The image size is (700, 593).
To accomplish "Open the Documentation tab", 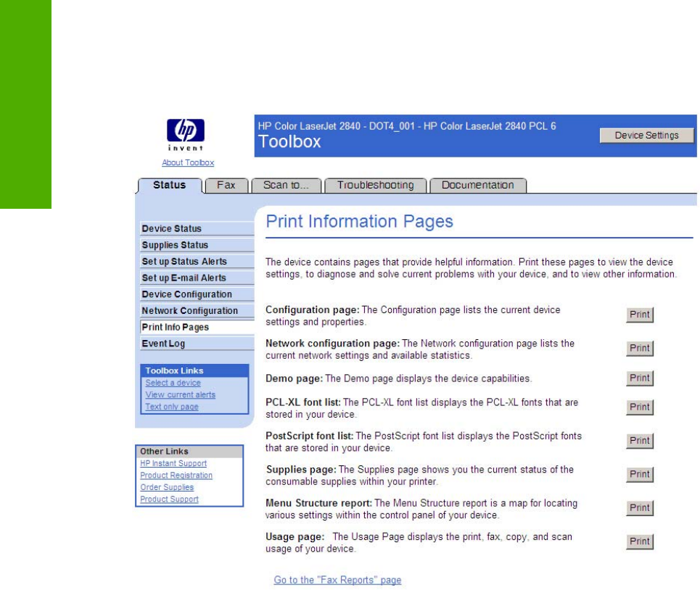I will pos(478,185).
